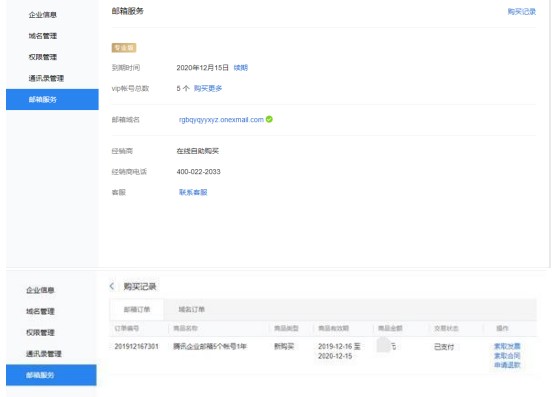
Task: Click 购买更多 to buy more accounts
Action: [x=208, y=88]
